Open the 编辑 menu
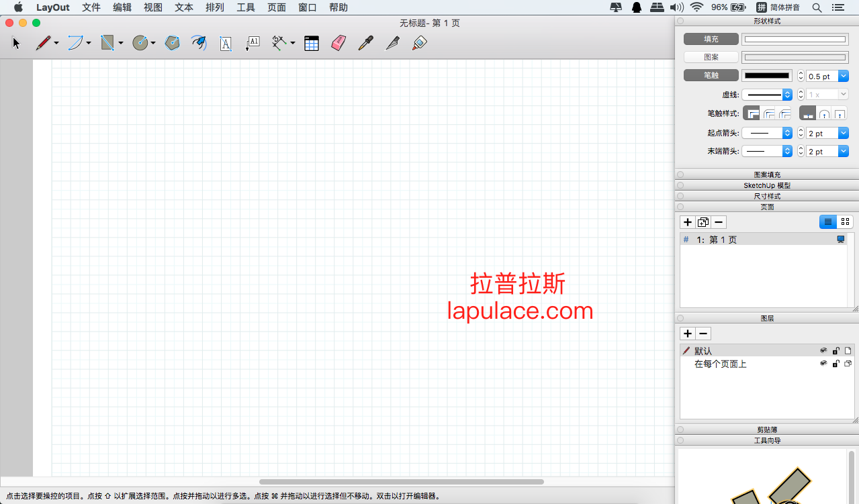Image resolution: width=859 pixels, height=504 pixels. click(122, 7)
